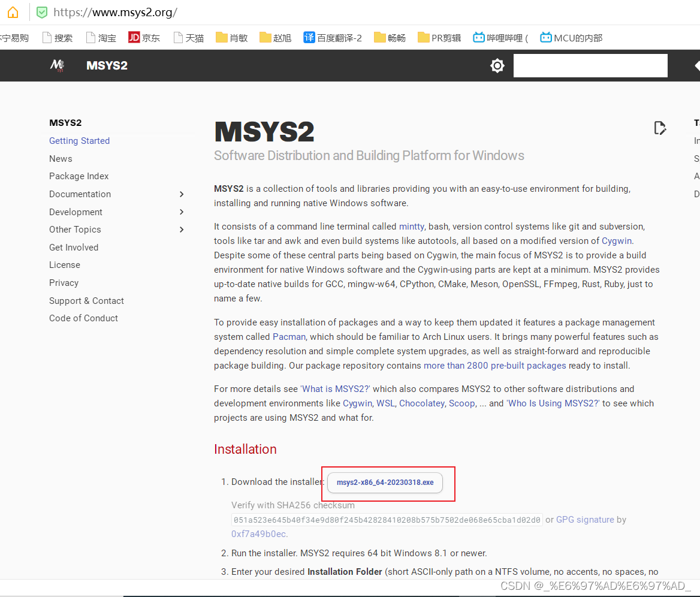Open the 赵旭 bookmark folder
Viewport: 700px width, 597px height.
point(276,38)
